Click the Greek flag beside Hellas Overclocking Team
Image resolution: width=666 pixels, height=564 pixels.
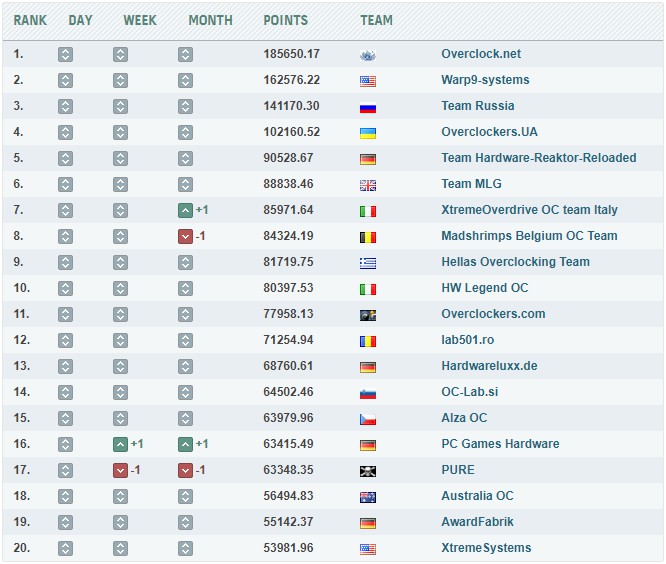367,262
